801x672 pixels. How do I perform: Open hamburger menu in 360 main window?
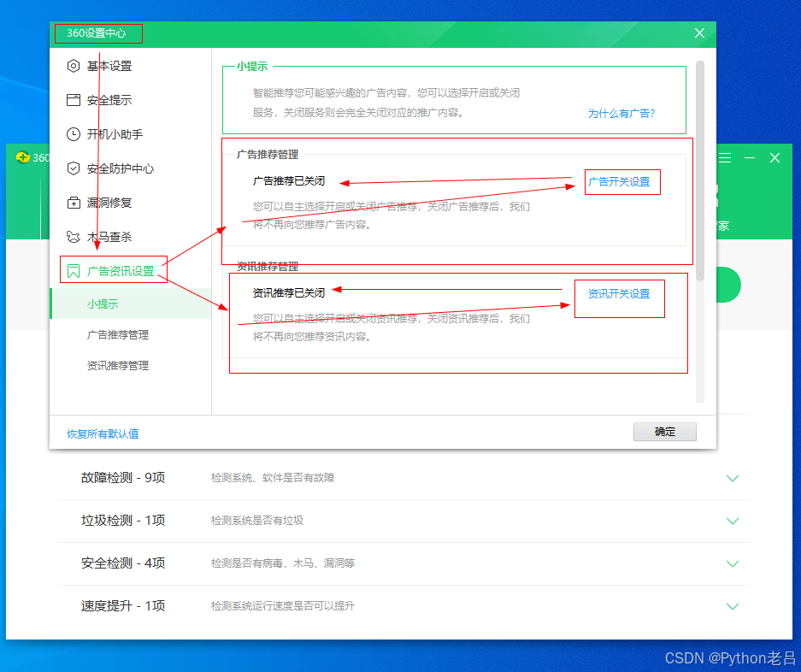tap(725, 158)
